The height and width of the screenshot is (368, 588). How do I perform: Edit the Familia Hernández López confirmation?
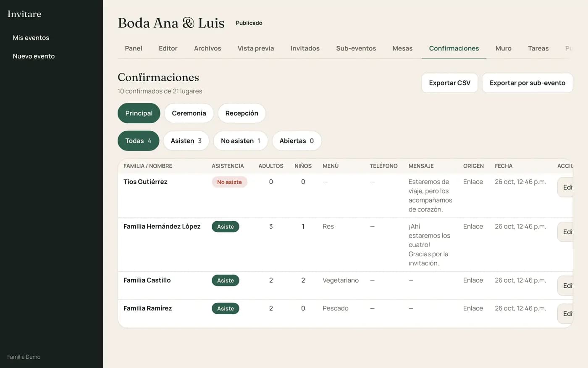[565, 232]
